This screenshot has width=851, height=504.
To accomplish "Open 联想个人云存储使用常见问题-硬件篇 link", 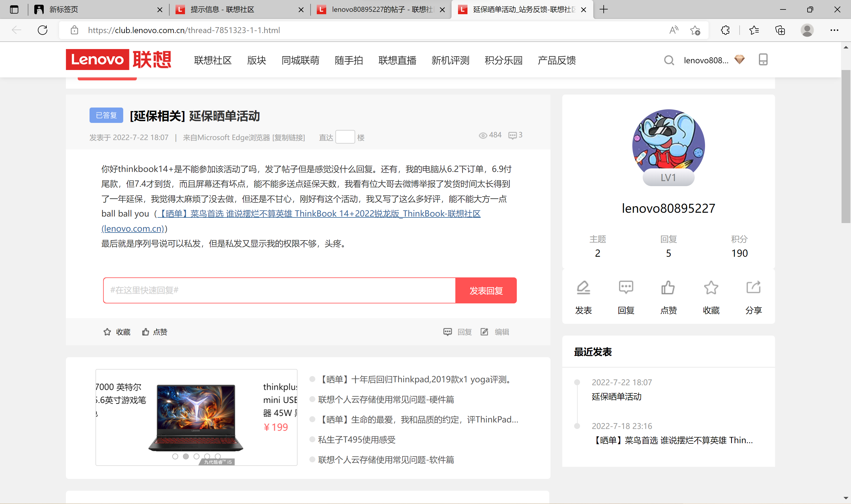I will [x=386, y=399].
